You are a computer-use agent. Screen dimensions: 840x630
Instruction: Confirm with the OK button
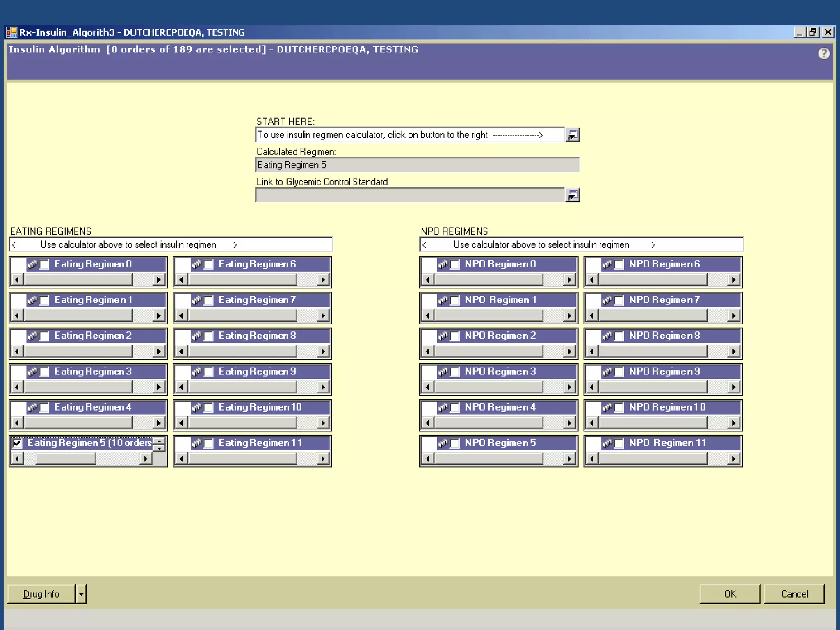[x=730, y=594]
